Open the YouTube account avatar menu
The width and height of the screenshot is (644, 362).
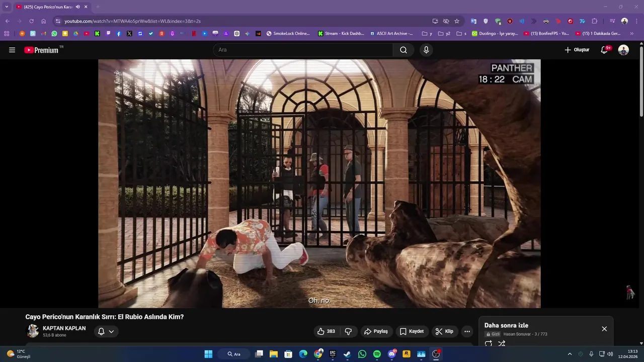tap(623, 50)
